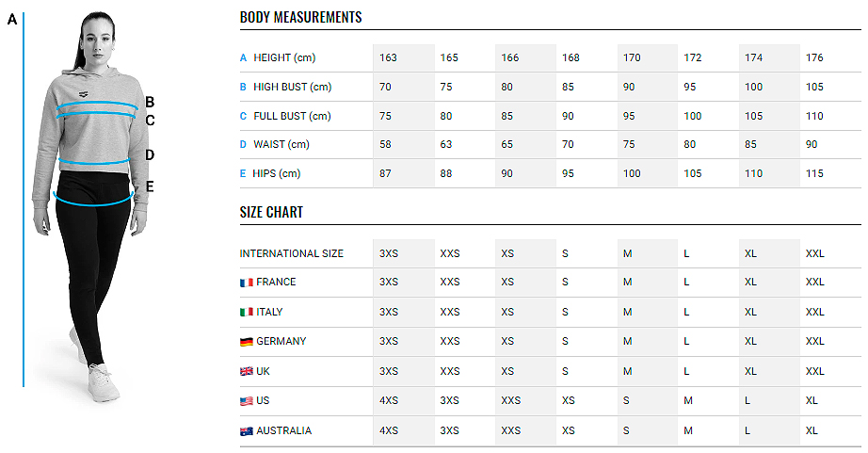Click the Germany flag icon

click(x=247, y=342)
